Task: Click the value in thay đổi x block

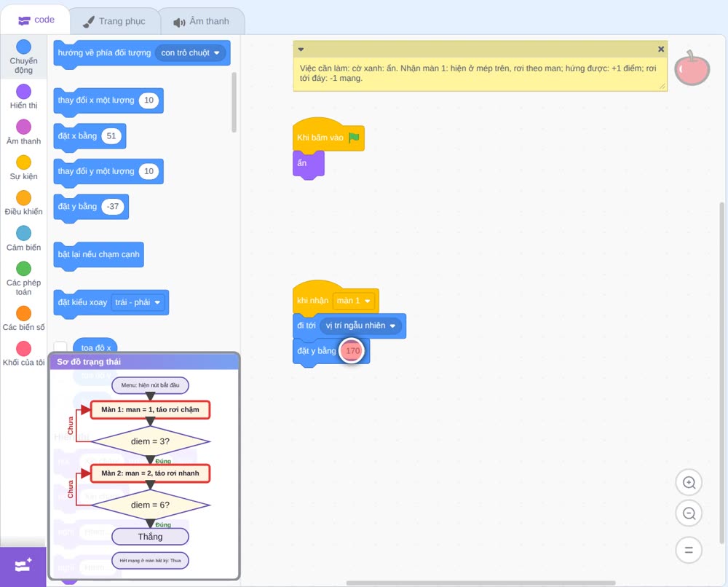Action: (149, 101)
